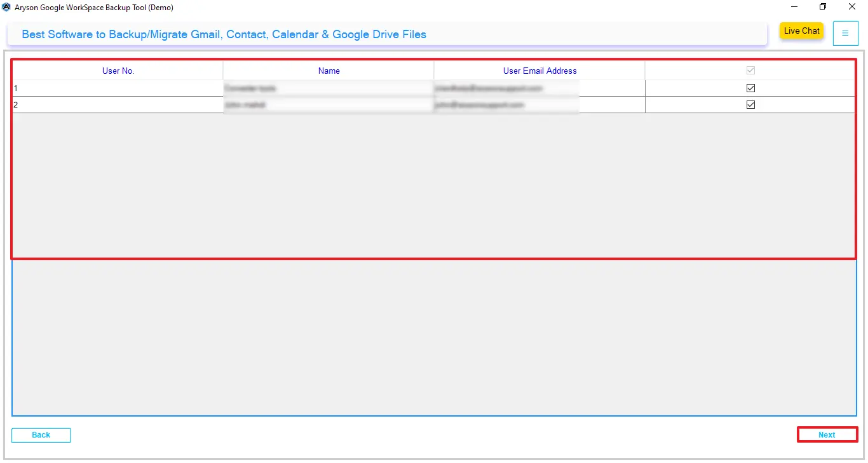Click the Aryson logo in the title bar
Screen dimensions: 868x463
pyautogui.click(x=6, y=7)
